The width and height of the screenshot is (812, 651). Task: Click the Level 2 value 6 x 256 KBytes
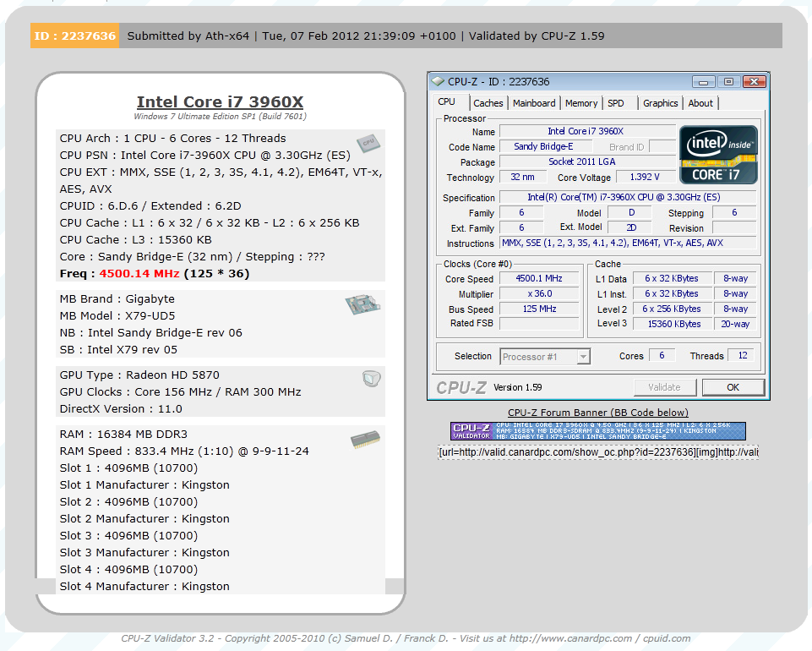click(x=672, y=309)
